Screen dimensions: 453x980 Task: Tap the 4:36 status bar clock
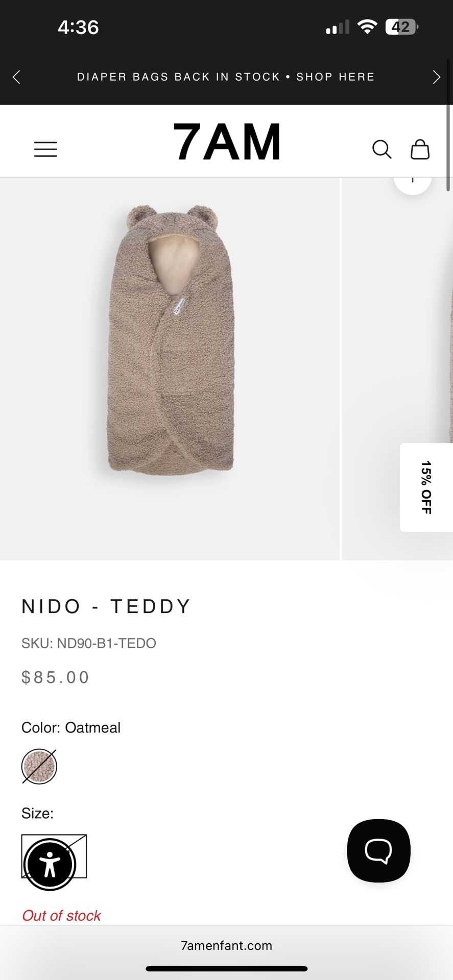pyautogui.click(x=78, y=27)
